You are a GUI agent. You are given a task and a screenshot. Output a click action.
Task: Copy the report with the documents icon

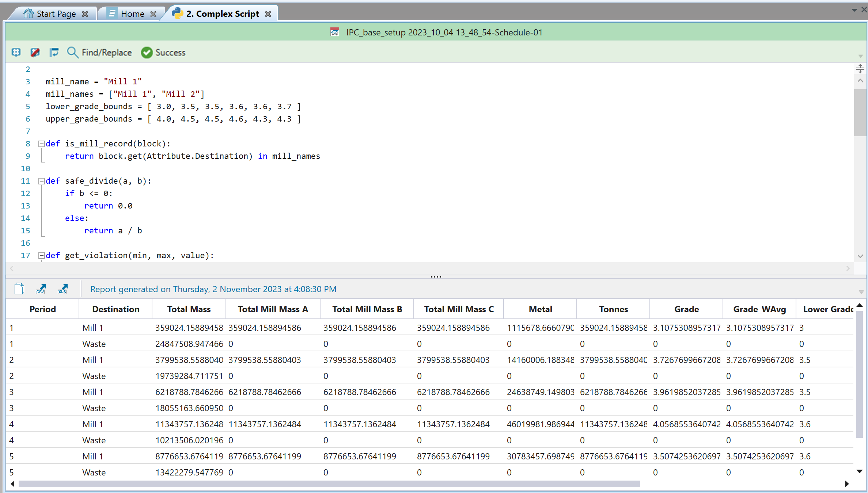(x=19, y=289)
